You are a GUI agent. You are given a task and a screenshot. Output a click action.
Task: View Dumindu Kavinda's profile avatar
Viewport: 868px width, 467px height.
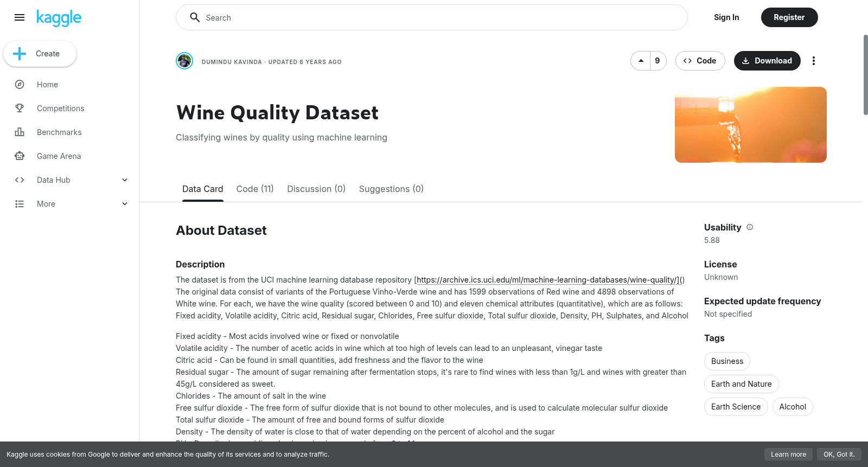(184, 61)
